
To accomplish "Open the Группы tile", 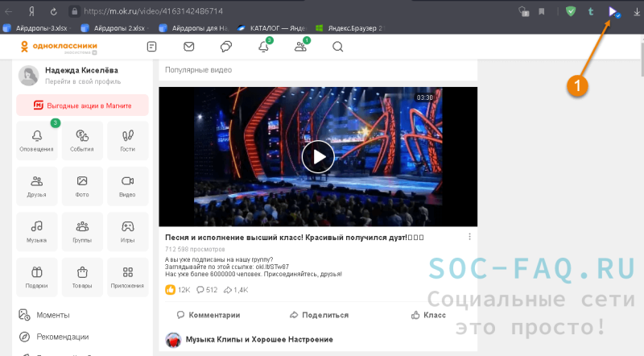I will click(x=82, y=232).
